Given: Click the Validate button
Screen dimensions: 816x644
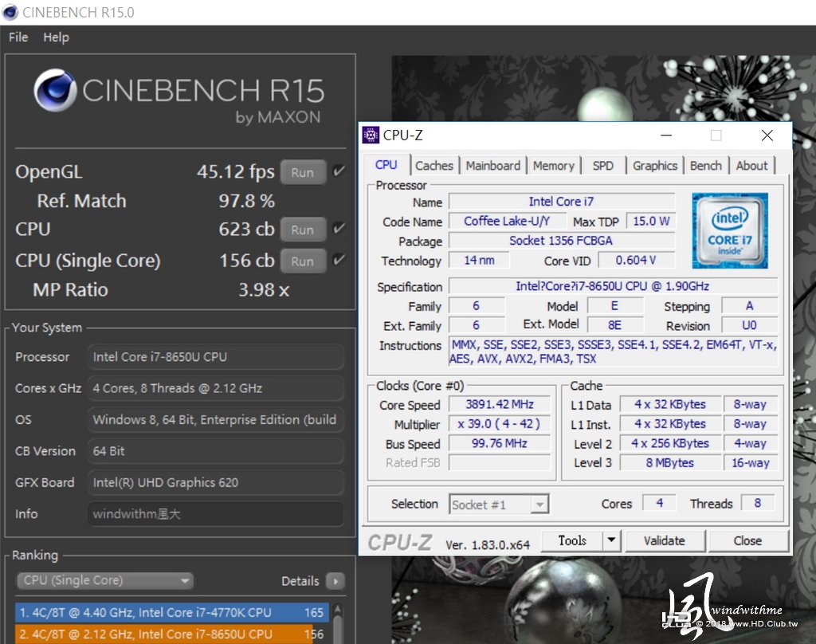Looking at the screenshot, I should (x=665, y=540).
